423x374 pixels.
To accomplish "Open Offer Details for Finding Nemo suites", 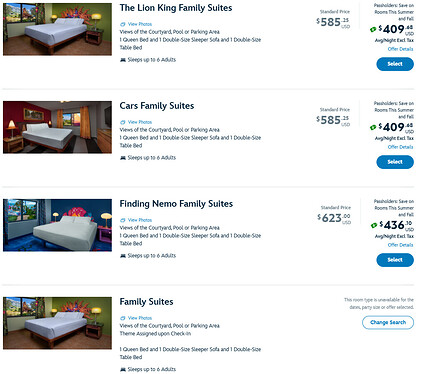I will 400,245.
